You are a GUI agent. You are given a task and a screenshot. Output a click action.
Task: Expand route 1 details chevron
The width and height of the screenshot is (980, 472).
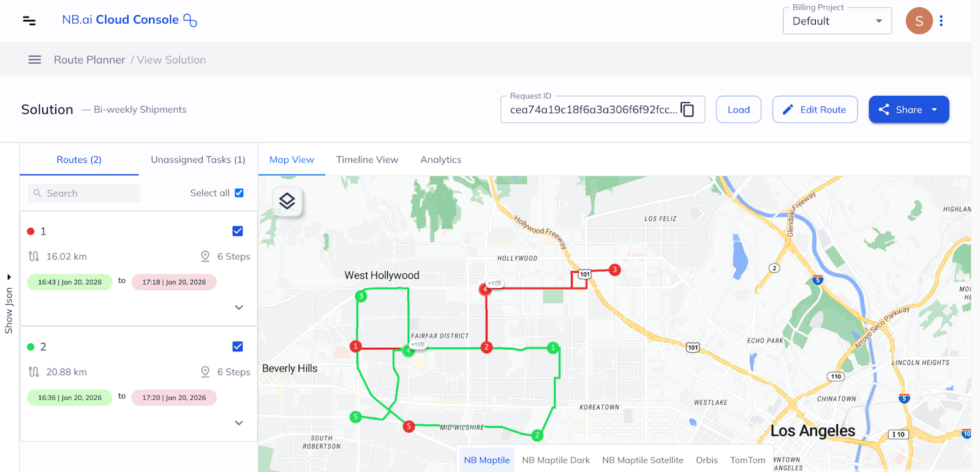click(239, 307)
